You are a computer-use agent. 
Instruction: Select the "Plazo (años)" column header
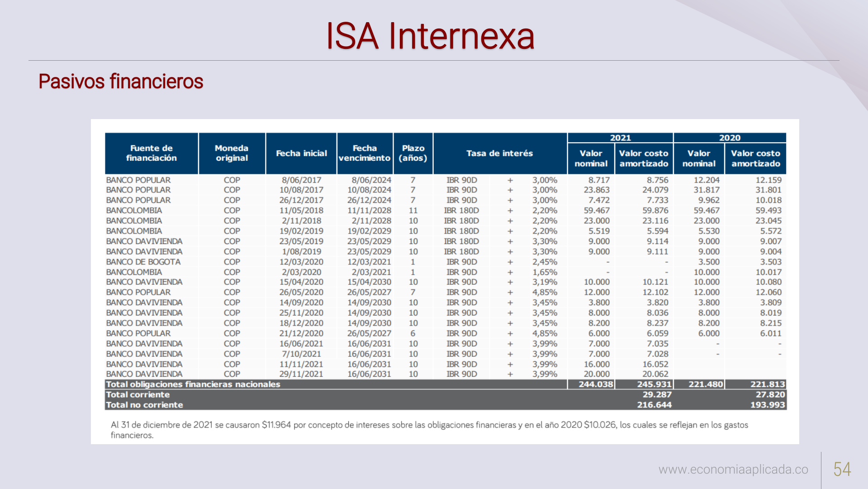(x=413, y=153)
